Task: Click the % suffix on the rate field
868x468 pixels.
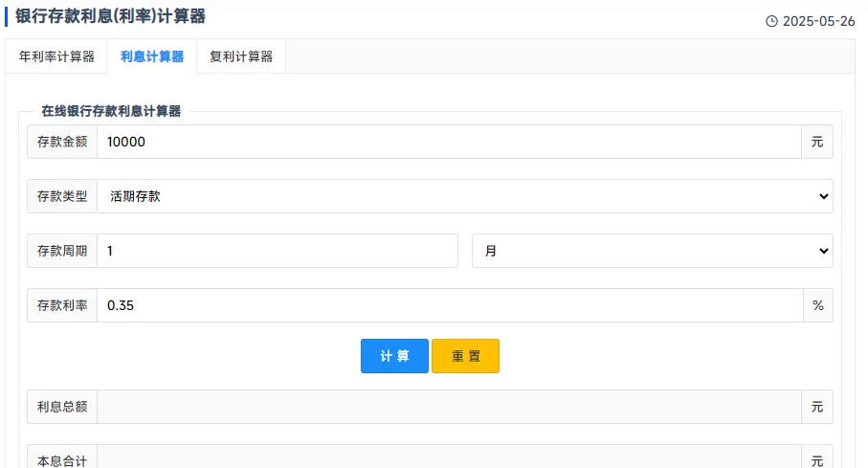Action: (x=817, y=305)
